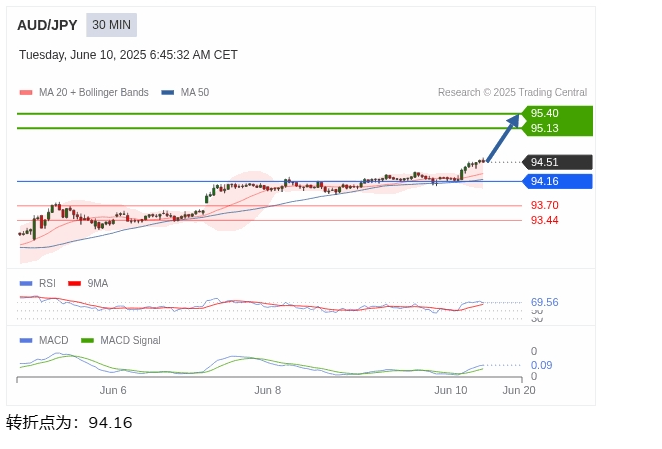Click the MACD legend marker
The image size is (662, 449).
pyautogui.click(x=26, y=341)
